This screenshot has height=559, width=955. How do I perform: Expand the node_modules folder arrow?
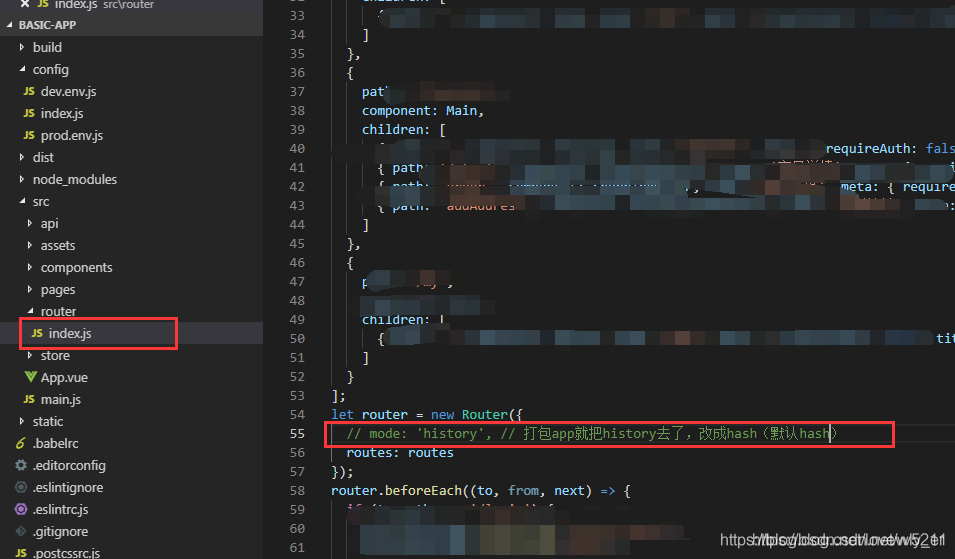click(22, 179)
